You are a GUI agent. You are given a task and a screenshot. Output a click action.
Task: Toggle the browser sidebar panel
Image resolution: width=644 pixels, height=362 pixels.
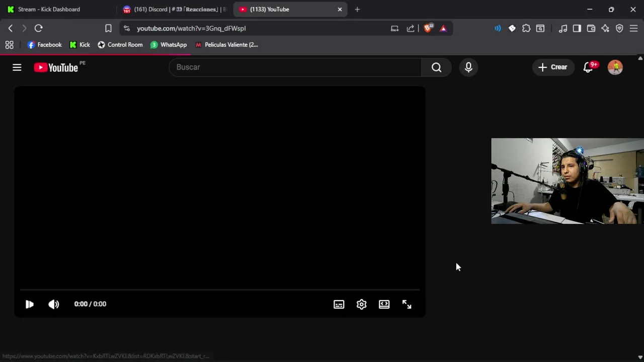click(x=577, y=28)
